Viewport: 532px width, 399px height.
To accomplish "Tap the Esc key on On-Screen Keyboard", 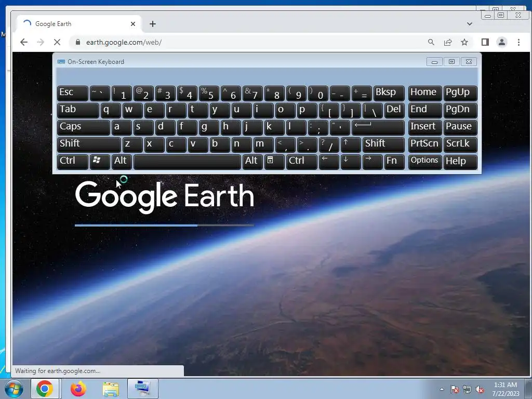I will [x=73, y=93].
